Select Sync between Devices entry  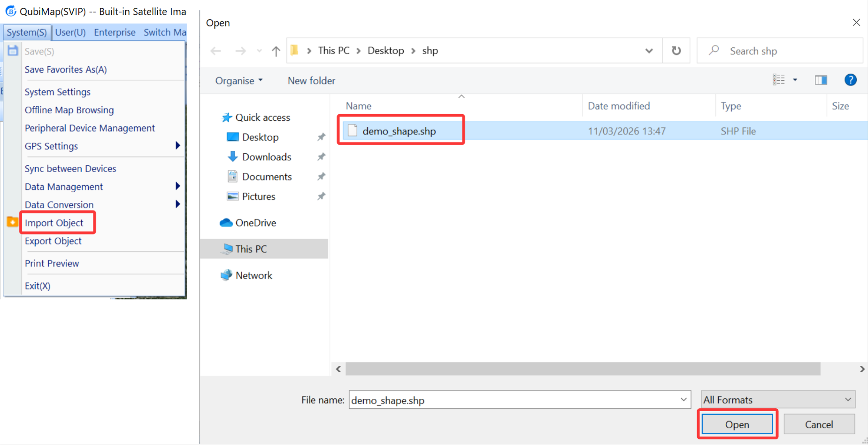(x=70, y=169)
